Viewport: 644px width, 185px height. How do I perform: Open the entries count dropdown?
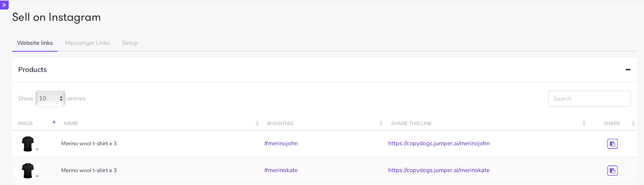click(50, 99)
